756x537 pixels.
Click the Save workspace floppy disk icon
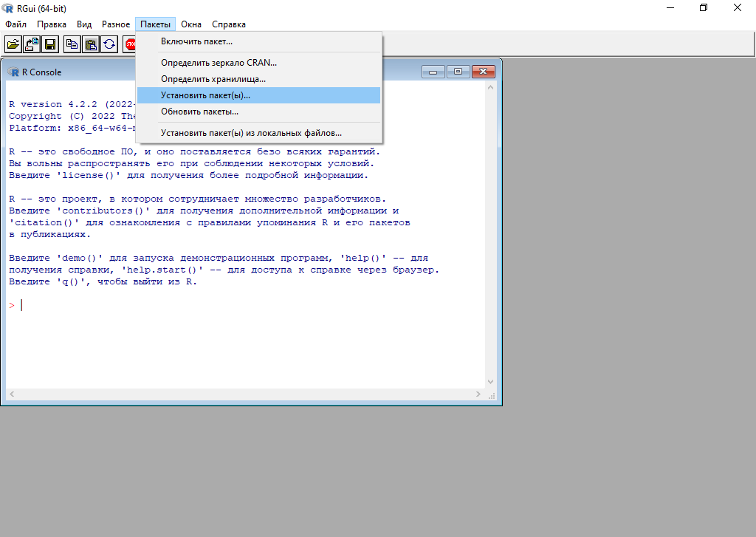[50, 44]
